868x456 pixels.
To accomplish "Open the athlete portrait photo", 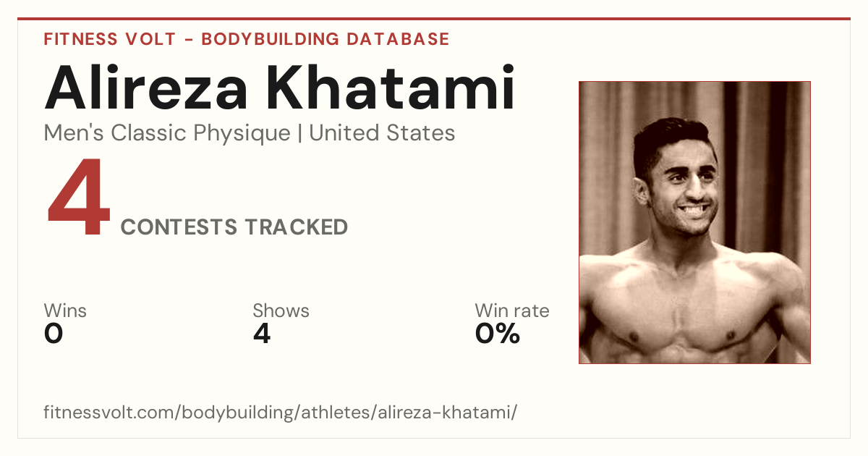I will coord(694,222).
